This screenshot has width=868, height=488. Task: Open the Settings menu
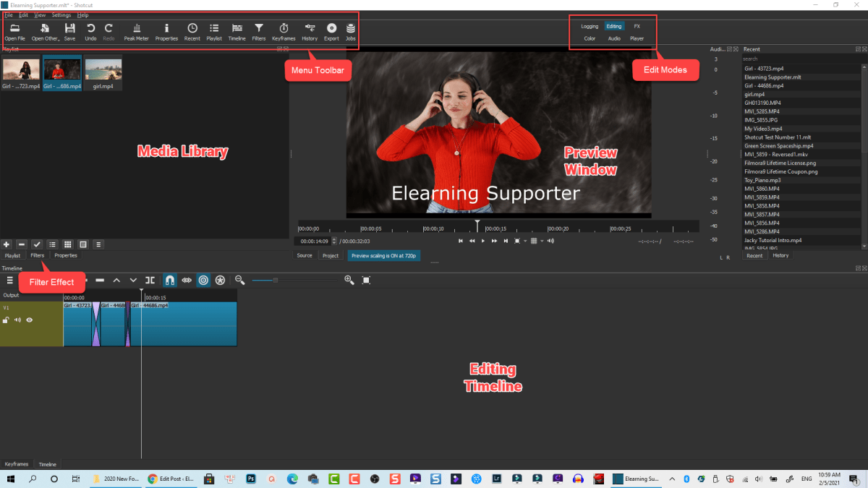[61, 14]
